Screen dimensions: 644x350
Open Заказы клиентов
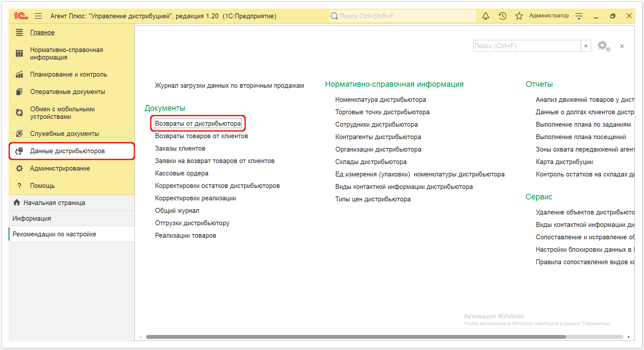coord(180,148)
